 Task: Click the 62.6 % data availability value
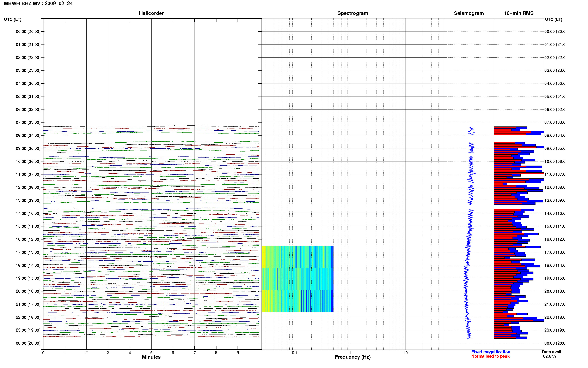[549, 356]
